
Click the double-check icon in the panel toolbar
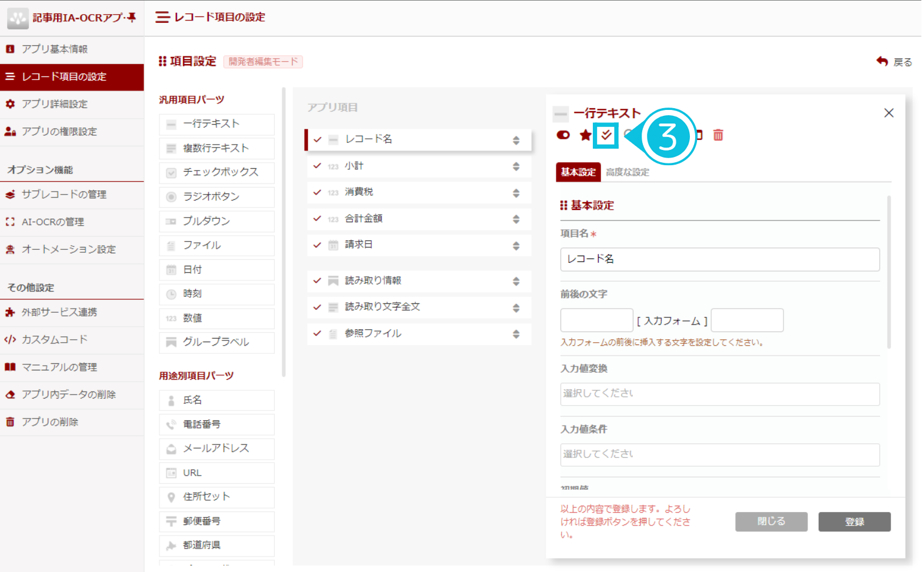click(606, 135)
